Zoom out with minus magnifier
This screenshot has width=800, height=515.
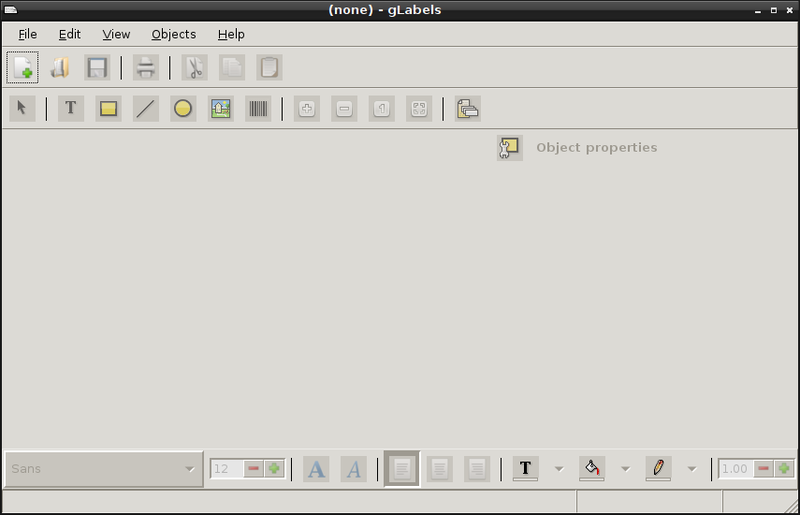click(344, 108)
